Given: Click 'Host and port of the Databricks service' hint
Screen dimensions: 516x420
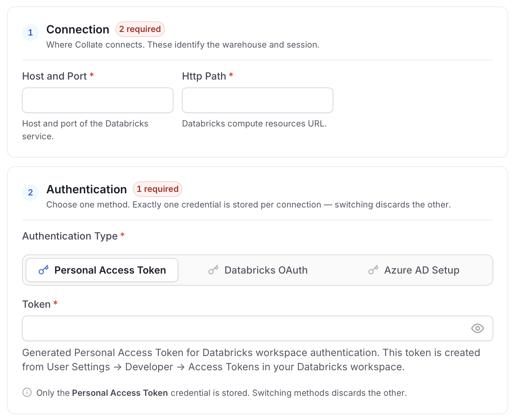Looking at the screenshot, I should click(85, 130).
